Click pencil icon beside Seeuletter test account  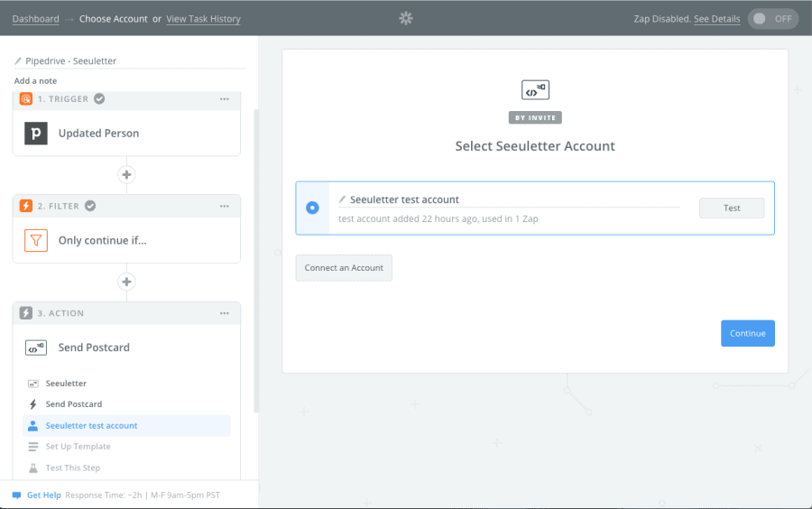[x=342, y=199]
